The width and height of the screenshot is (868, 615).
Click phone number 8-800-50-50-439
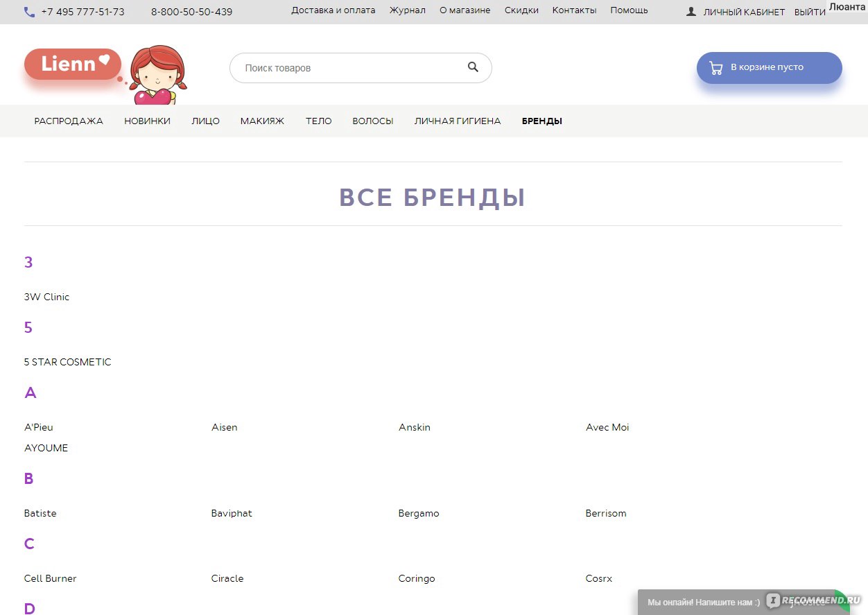pos(192,12)
